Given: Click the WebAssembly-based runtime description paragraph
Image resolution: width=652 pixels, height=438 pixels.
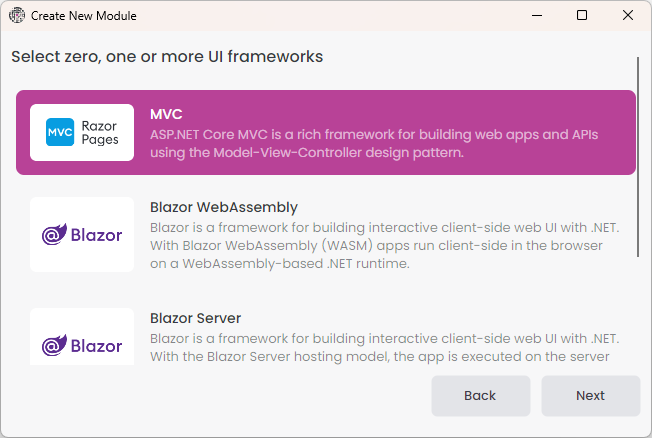Looking at the screenshot, I should [383, 246].
